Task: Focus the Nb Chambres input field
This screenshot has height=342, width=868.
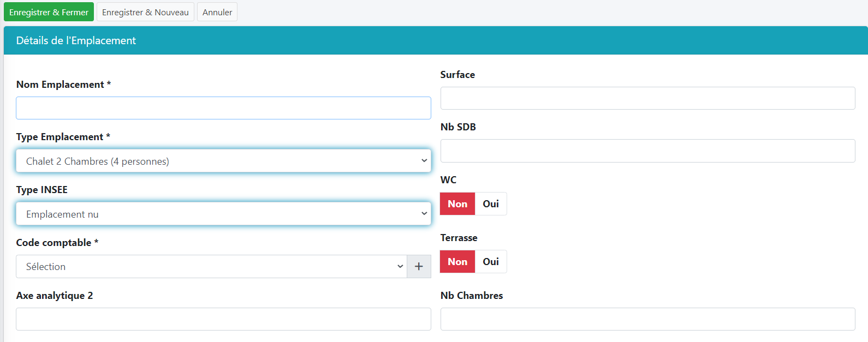Action: click(x=647, y=319)
